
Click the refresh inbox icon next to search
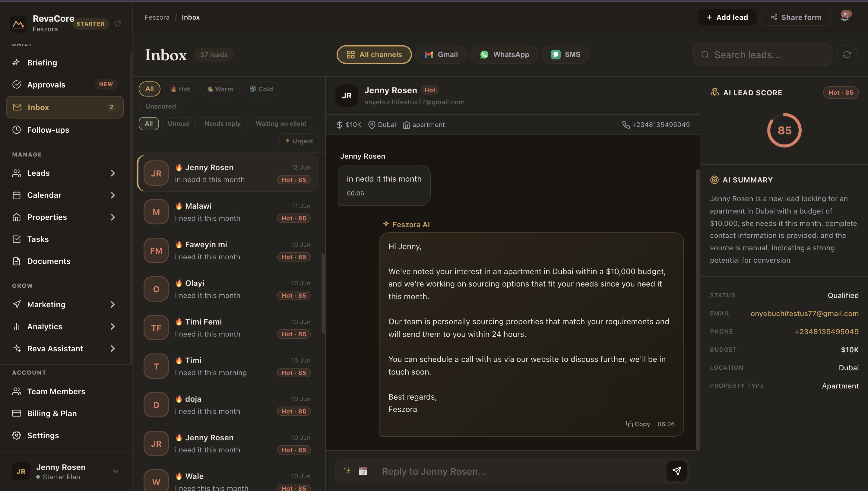coord(846,55)
